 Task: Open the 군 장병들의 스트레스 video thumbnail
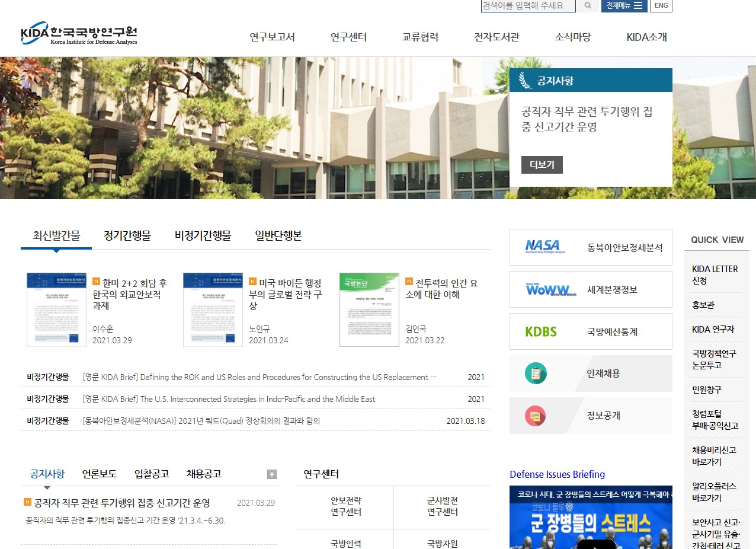coord(591,518)
